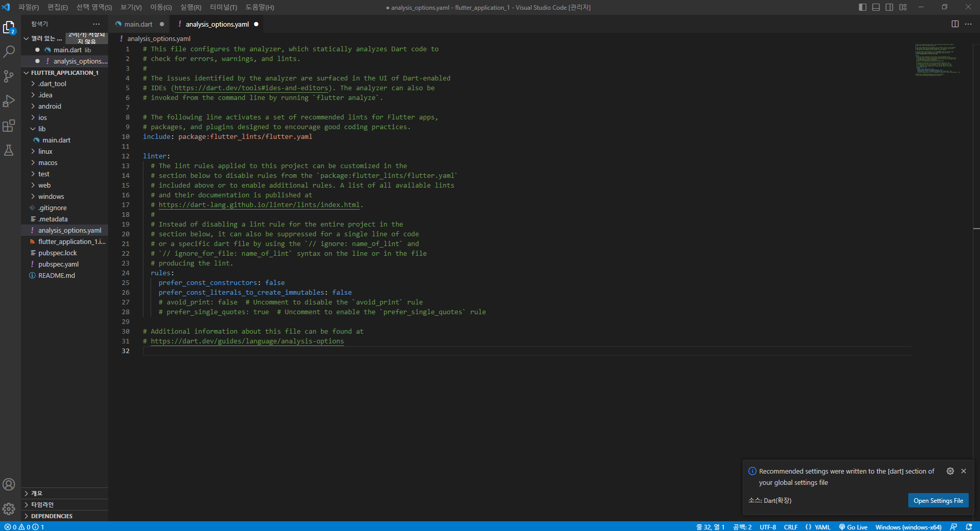
Task: Click 줄 32, 열 1 cursor position
Action: click(710, 527)
